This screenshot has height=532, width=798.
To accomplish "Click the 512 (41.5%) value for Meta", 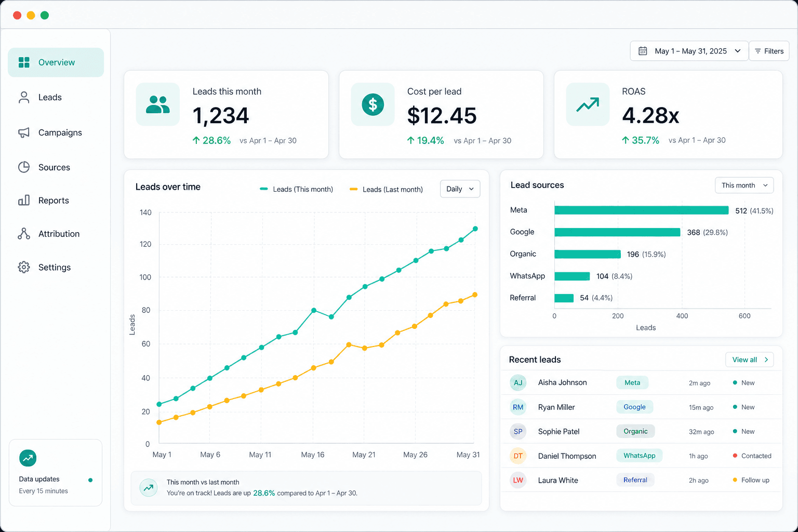I will coord(754,211).
